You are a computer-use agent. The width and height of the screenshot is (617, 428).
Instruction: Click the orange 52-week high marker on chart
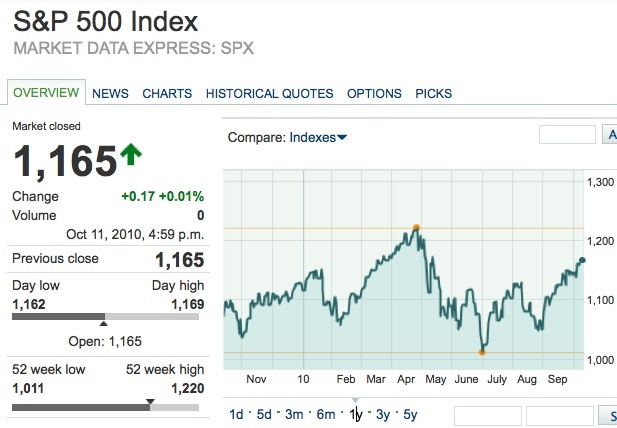(416, 228)
